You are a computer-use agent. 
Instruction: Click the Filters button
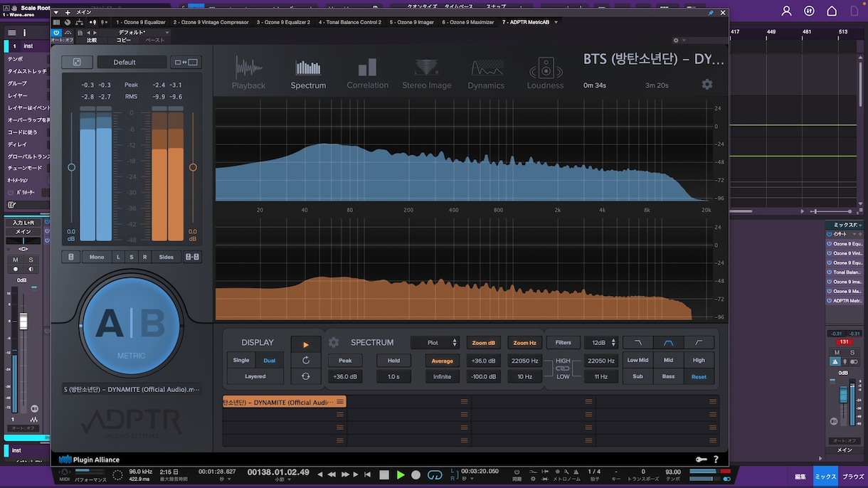coord(563,343)
